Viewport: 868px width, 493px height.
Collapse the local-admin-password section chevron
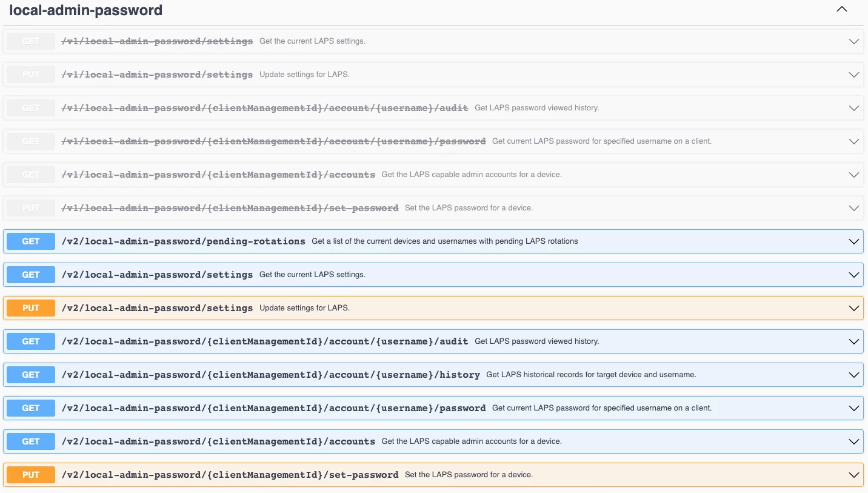tap(842, 10)
